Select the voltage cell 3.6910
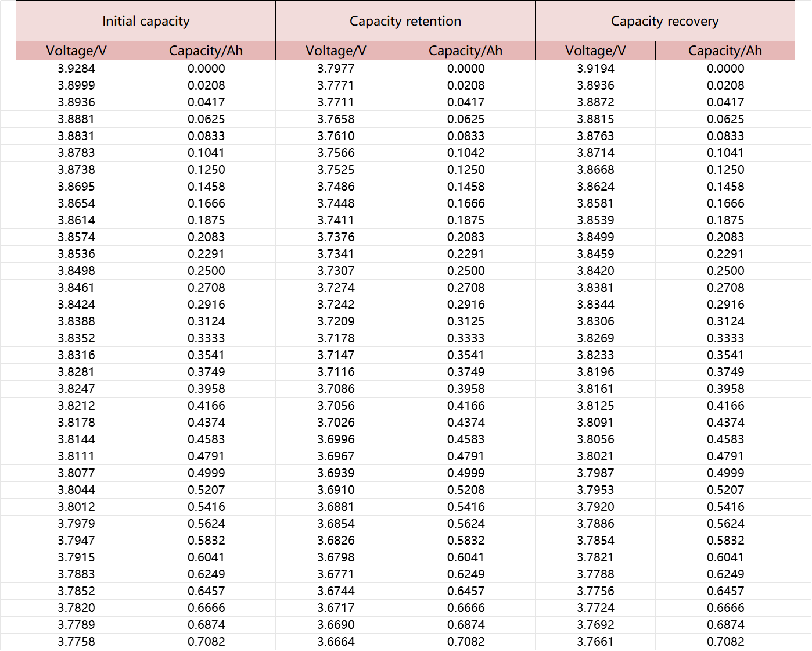812x651 pixels. point(336,490)
